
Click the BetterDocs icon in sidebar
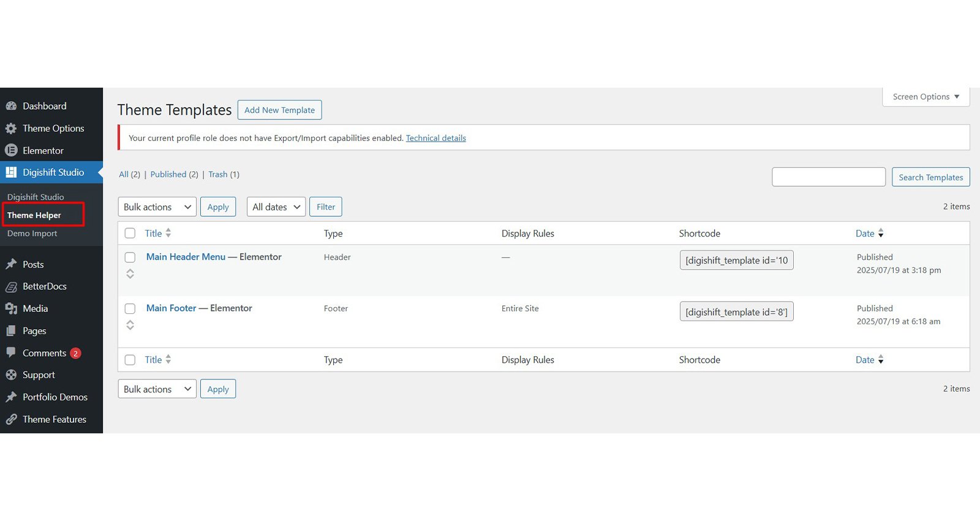(x=11, y=286)
